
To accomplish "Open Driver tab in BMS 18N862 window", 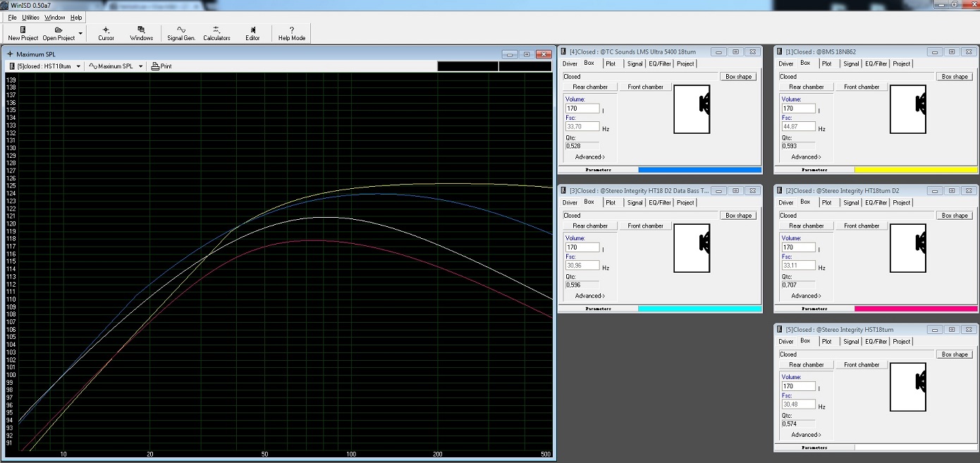I will (786, 64).
